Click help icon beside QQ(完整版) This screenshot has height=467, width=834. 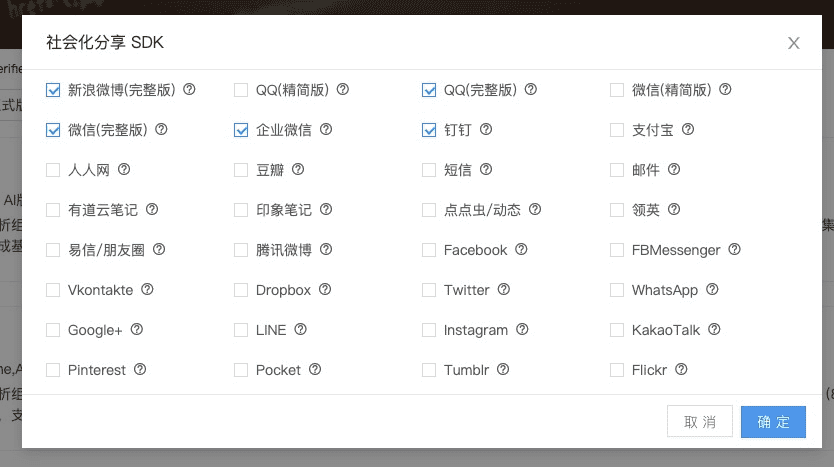pyautogui.click(x=531, y=89)
